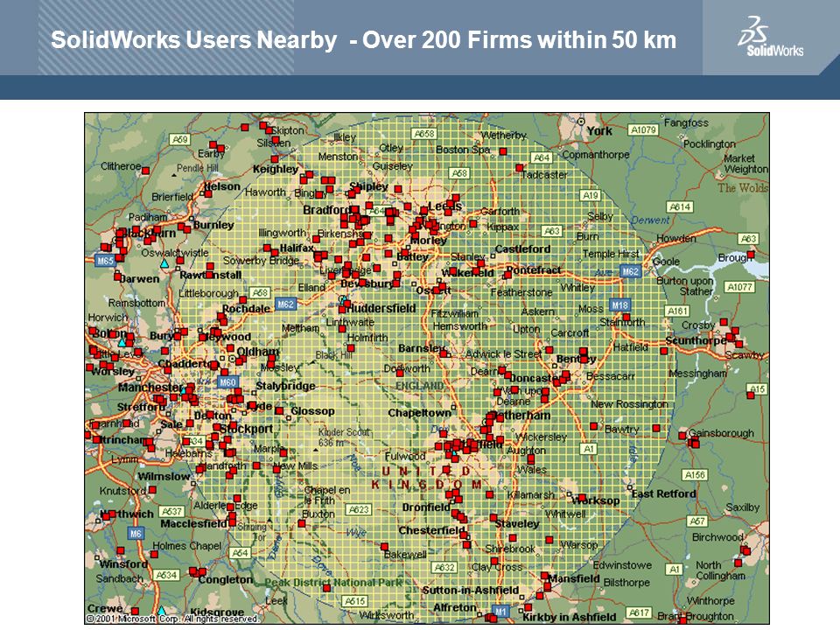Click the A614 road shield near Howden
Screen dimensions: 840x630
[680, 206]
